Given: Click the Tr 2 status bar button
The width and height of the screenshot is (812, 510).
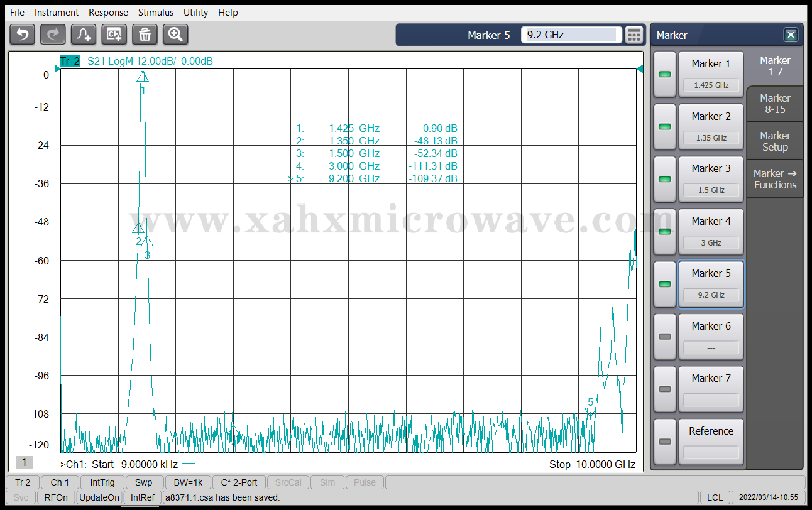Looking at the screenshot, I should click(23, 482).
